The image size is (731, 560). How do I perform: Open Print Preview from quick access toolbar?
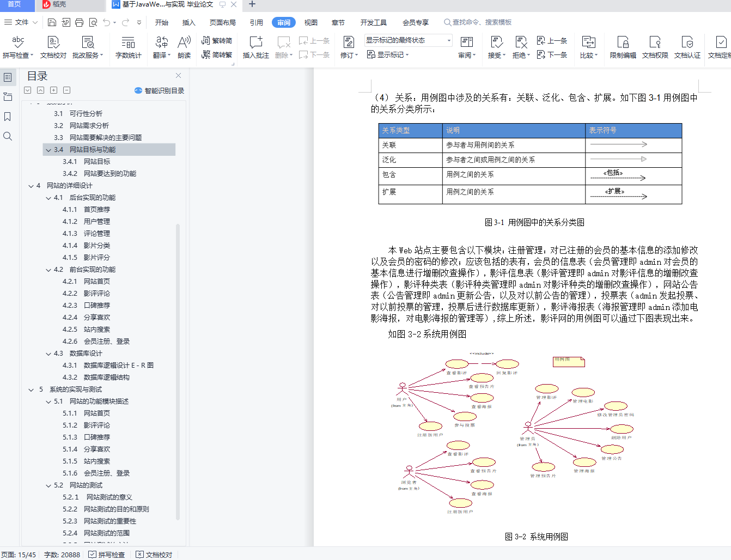tap(93, 22)
